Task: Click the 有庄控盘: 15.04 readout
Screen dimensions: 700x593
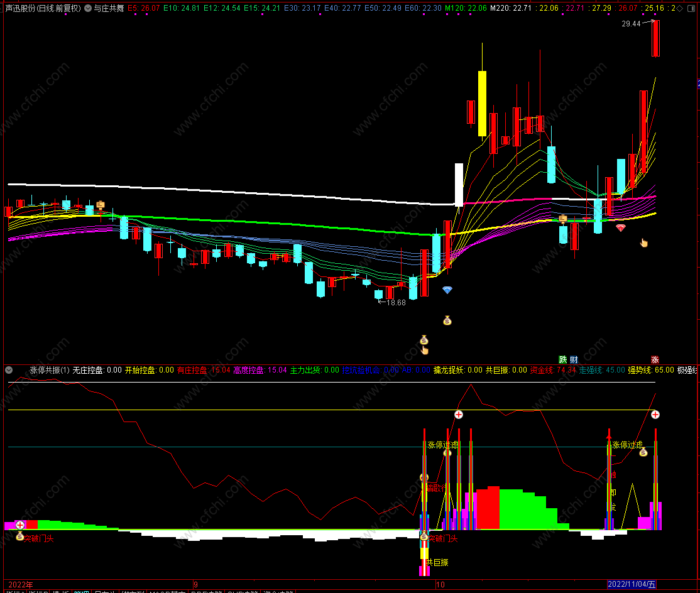Action: 204,370
